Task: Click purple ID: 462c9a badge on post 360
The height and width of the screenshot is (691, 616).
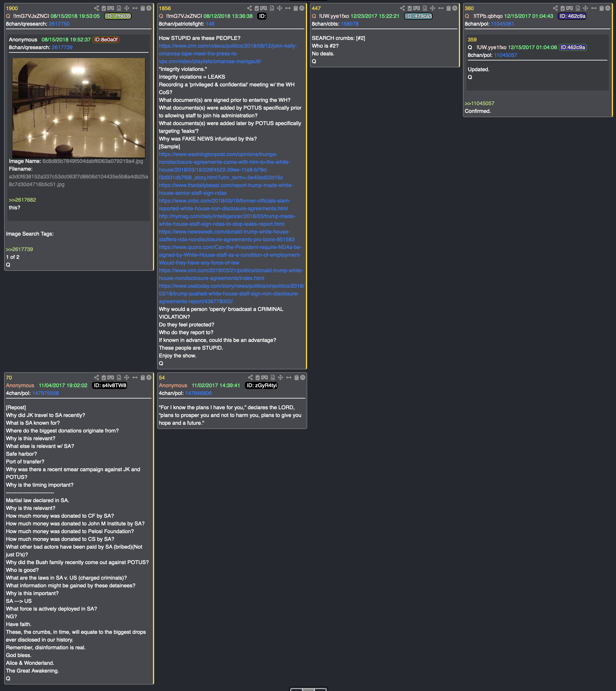Action: [572, 16]
